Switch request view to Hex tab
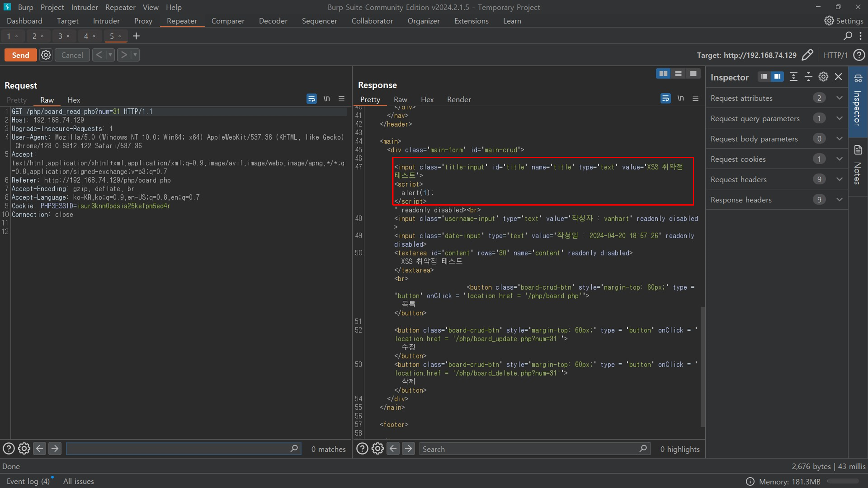This screenshot has height=488, width=868. (x=73, y=100)
